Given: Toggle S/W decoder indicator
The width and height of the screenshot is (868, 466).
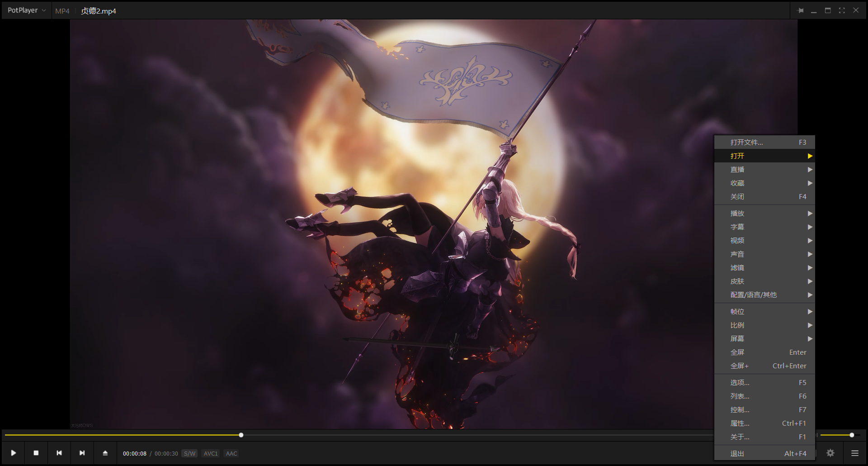Looking at the screenshot, I should coord(190,453).
